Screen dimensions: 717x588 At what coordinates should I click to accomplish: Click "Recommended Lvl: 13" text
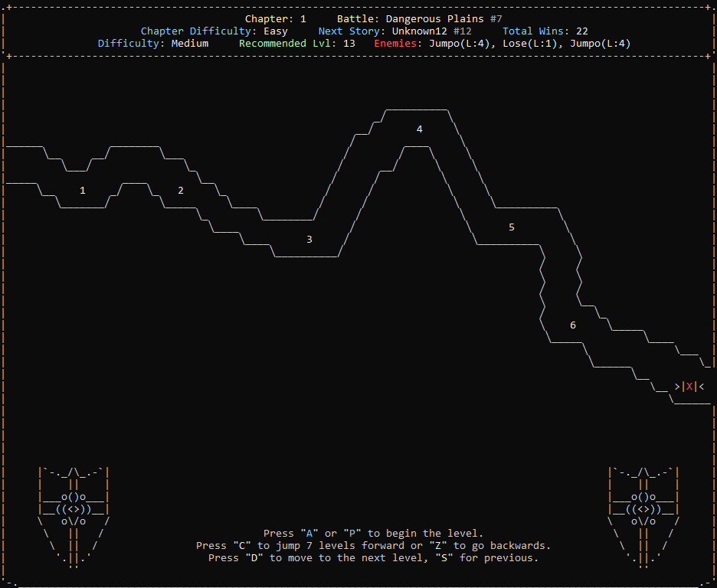click(296, 44)
